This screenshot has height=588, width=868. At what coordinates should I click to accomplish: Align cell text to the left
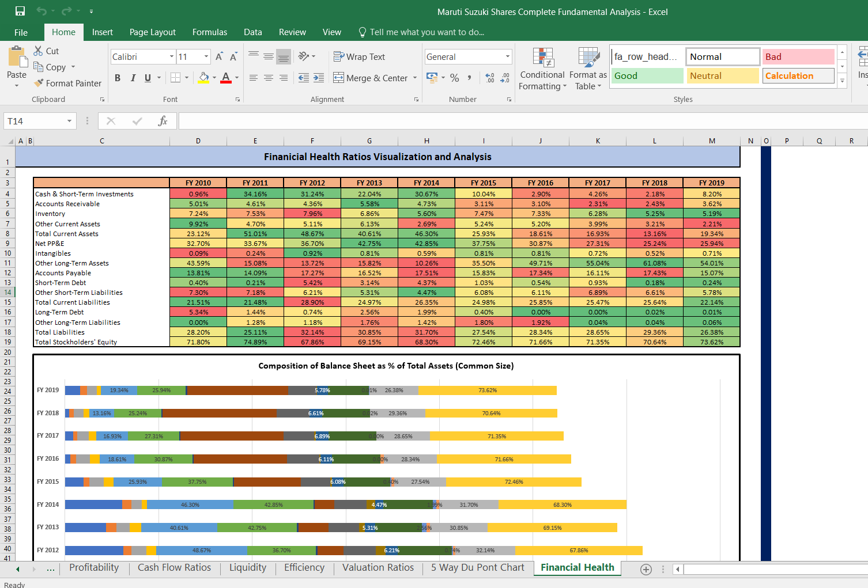point(254,77)
